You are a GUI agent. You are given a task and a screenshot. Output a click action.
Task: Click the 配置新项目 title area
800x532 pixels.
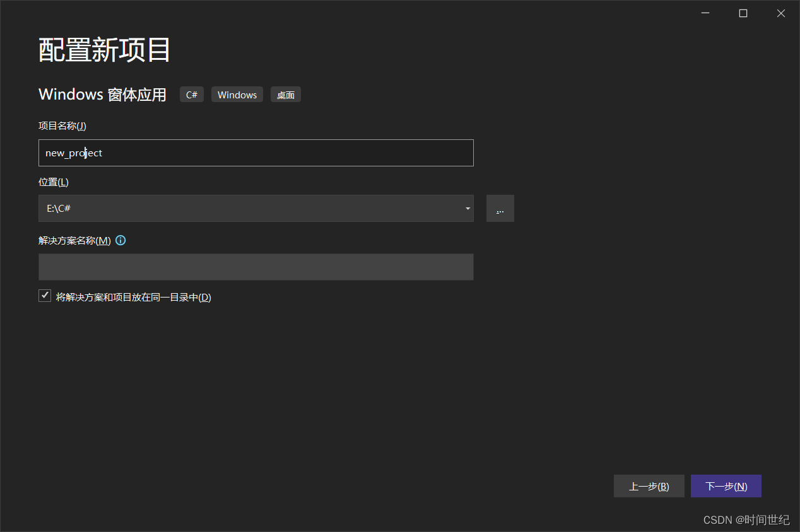[x=104, y=49]
